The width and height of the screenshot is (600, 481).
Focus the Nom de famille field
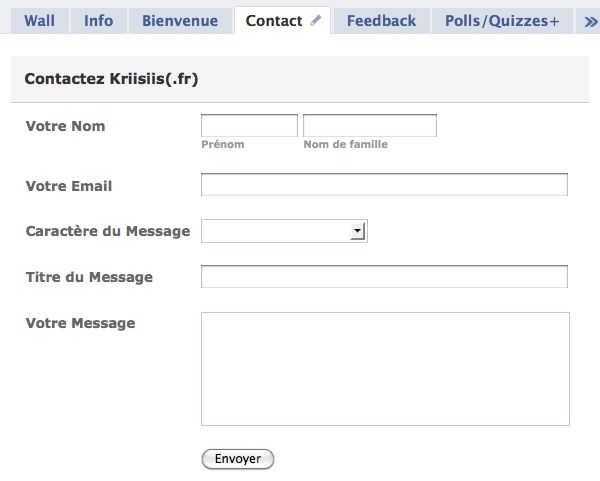[x=369, y=126]
